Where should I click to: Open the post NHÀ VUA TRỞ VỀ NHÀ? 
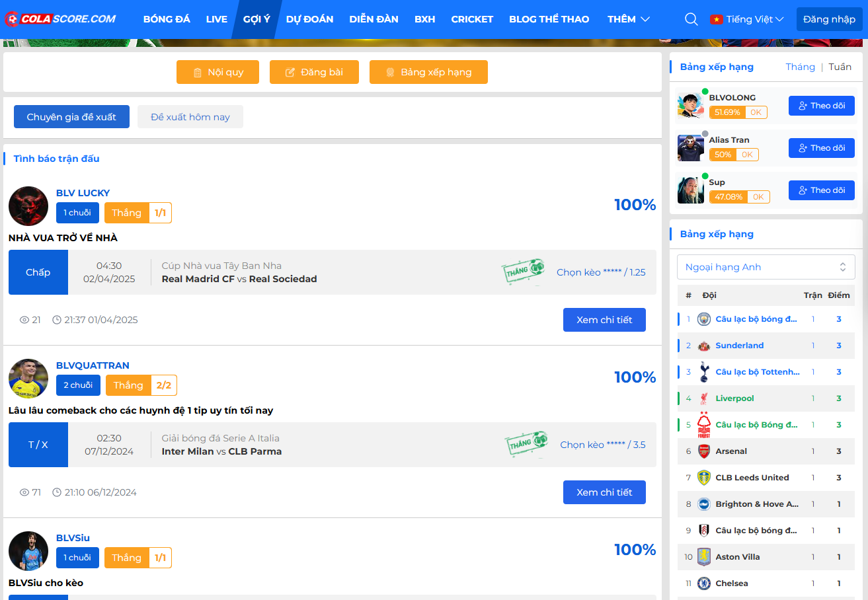[63, 238]
